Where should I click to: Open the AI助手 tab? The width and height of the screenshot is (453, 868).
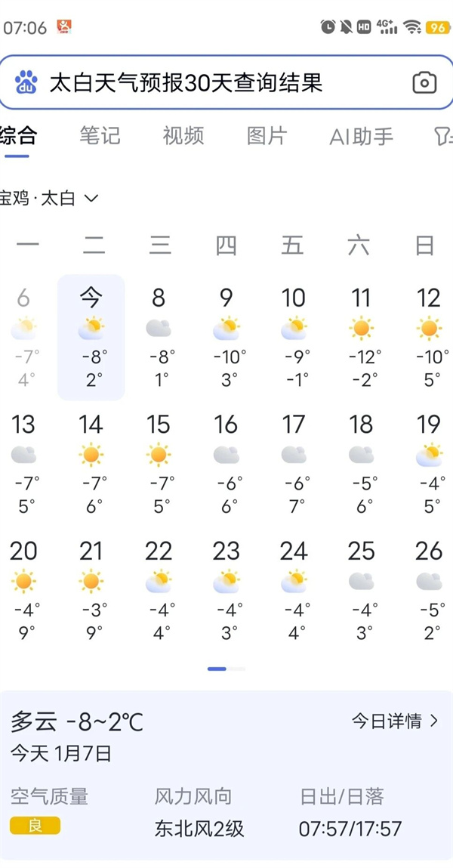[x=361, y=136]
